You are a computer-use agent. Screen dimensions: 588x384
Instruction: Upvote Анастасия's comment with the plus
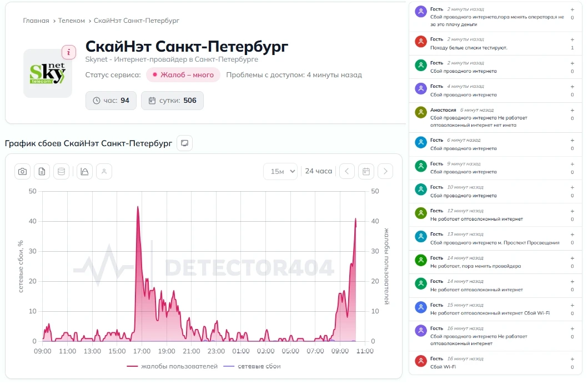click(572, 111)
